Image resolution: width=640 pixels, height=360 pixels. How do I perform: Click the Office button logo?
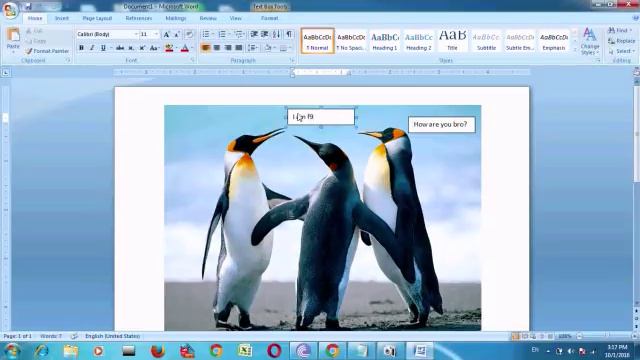10,10
